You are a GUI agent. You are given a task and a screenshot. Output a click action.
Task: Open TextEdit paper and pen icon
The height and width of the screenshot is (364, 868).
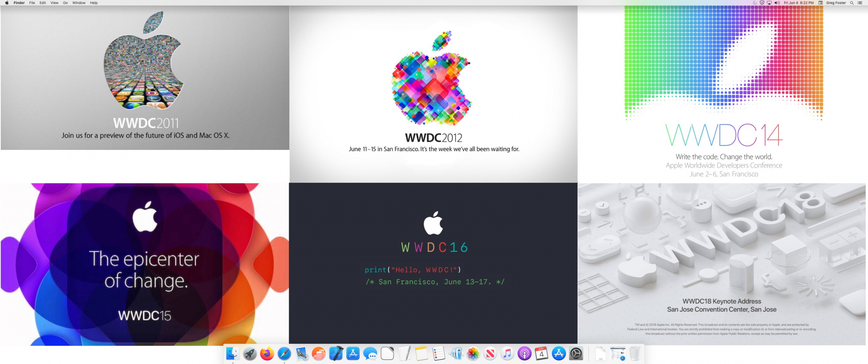pyautogui.click(x=404, y=354)
